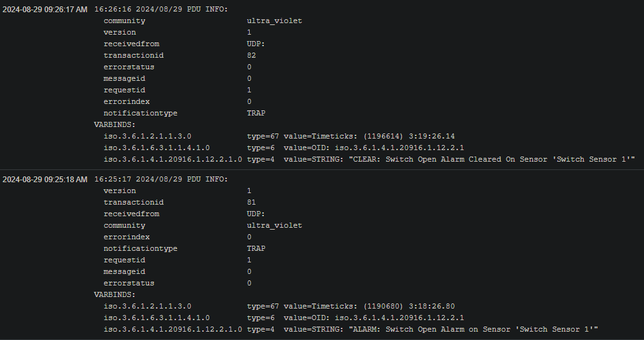Click iso.3.6.1.2.1.1.3.0 OID in top entry
This screenshot has width=644, height=340.
click(147, 136)
